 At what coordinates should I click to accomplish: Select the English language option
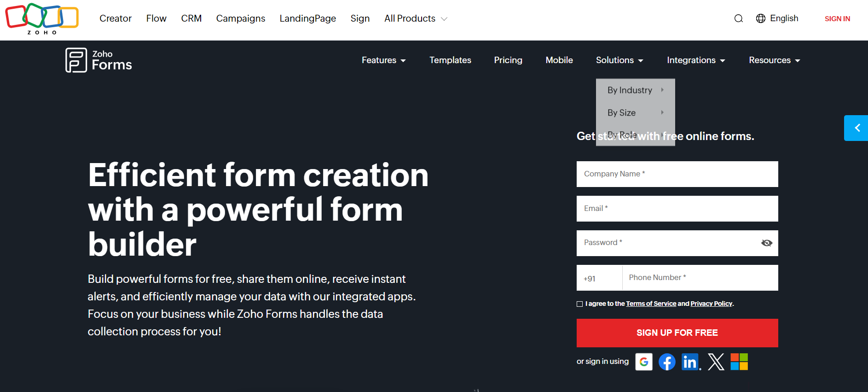click(x=784, y=18)
